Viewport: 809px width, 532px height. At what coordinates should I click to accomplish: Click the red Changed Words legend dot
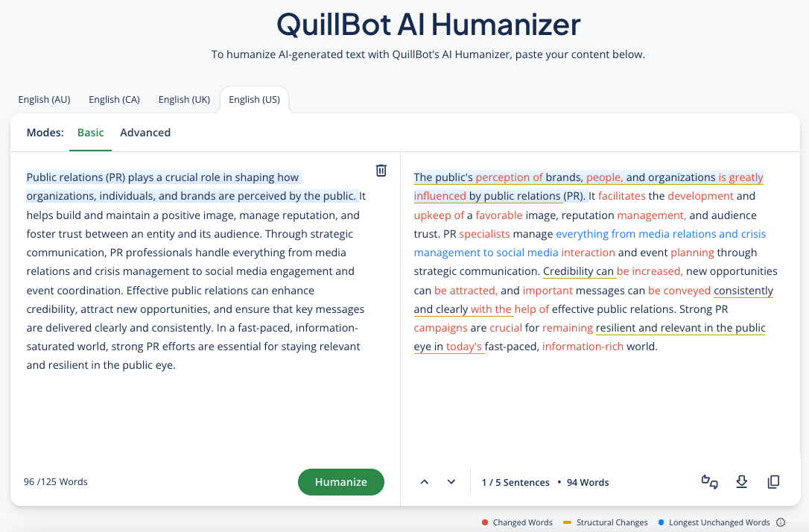click(x=484, y=522)
